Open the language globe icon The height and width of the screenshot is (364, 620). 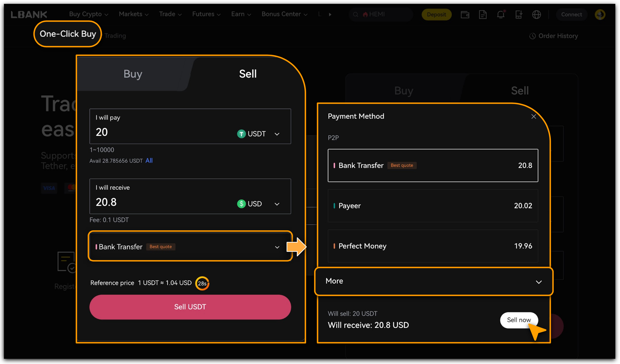pos(536,15)
